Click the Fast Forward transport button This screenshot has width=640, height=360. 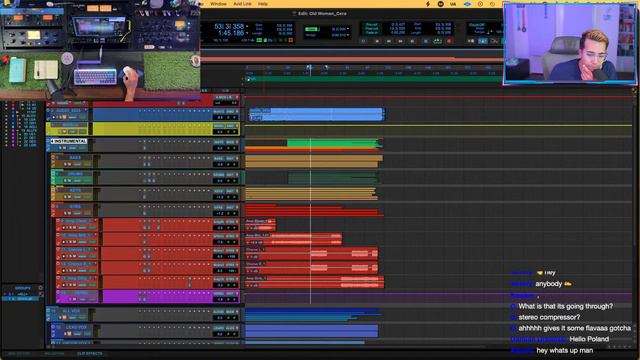point(400,41)
